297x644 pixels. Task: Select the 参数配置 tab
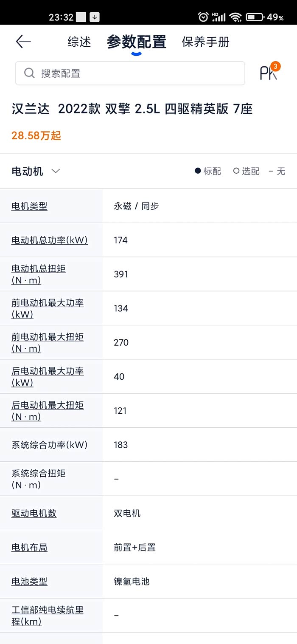click(136, 42)
